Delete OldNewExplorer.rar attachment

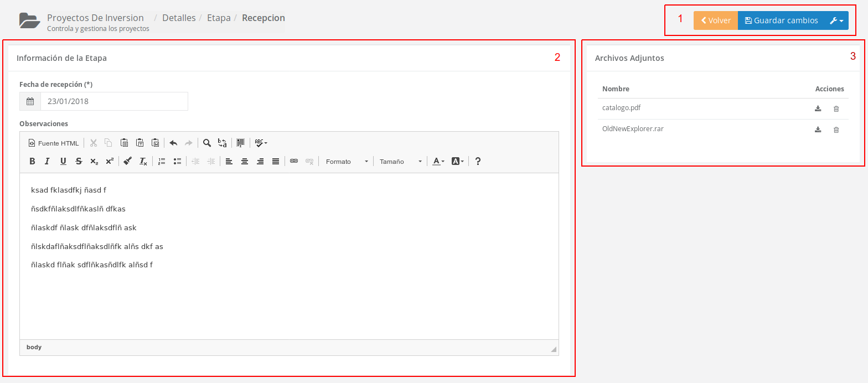point(836,130)
